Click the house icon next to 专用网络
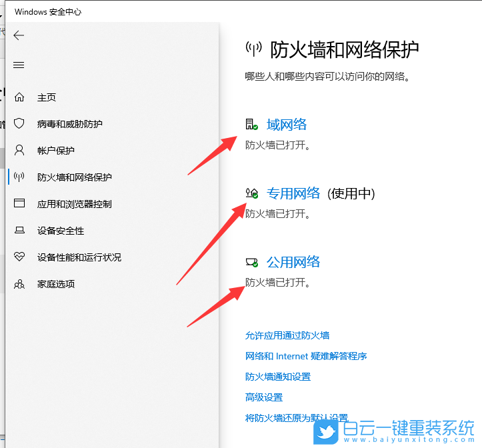 click(251, 193)
